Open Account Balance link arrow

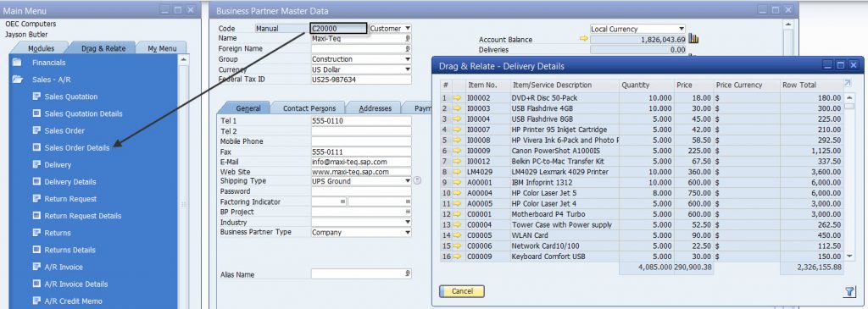(x=583, y=39)
